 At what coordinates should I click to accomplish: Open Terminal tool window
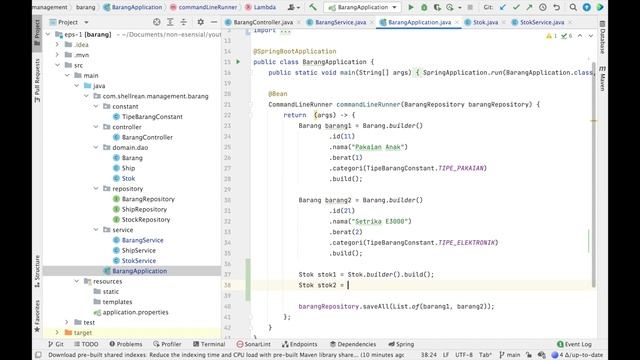[x=209, y=344]
